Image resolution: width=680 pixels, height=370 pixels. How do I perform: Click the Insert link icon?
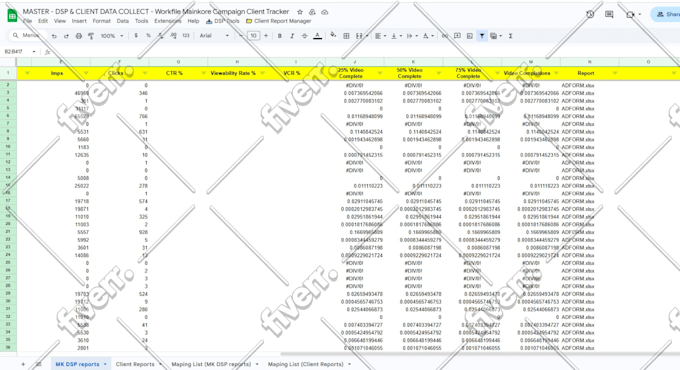[x=445, y=36]
